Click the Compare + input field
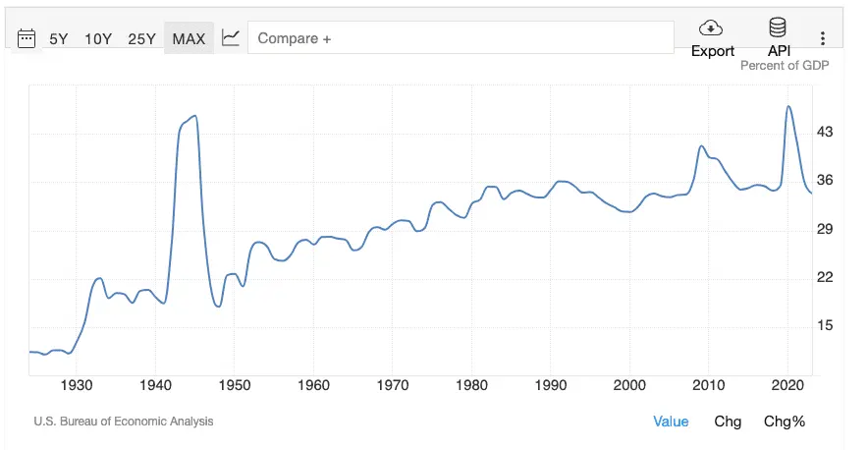Viewport: 868px width, 450px height. 461,38
